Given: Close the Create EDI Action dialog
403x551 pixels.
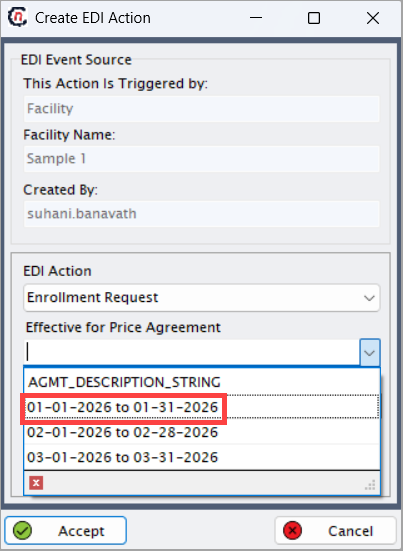Looking at the screenshot, I should click(x=372, y=18).
